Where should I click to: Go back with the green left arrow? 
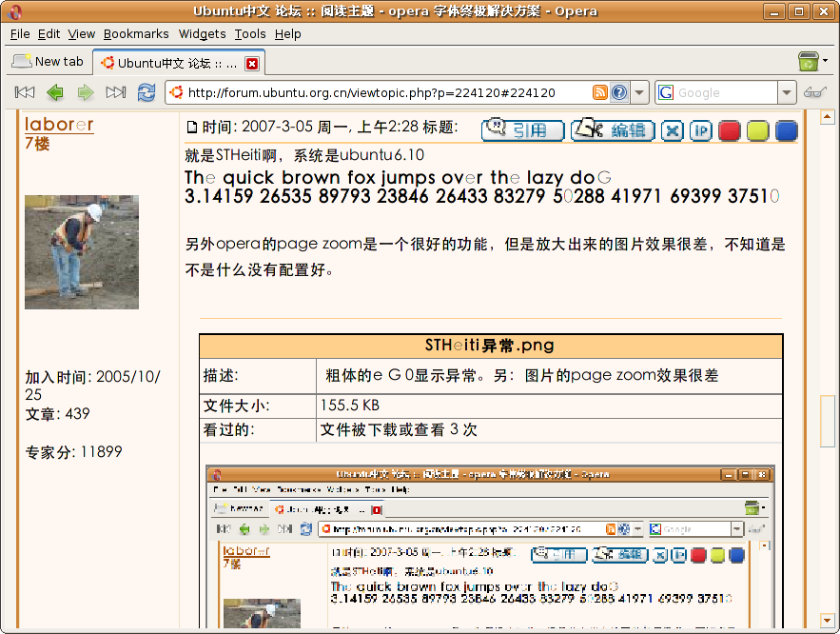54,92
